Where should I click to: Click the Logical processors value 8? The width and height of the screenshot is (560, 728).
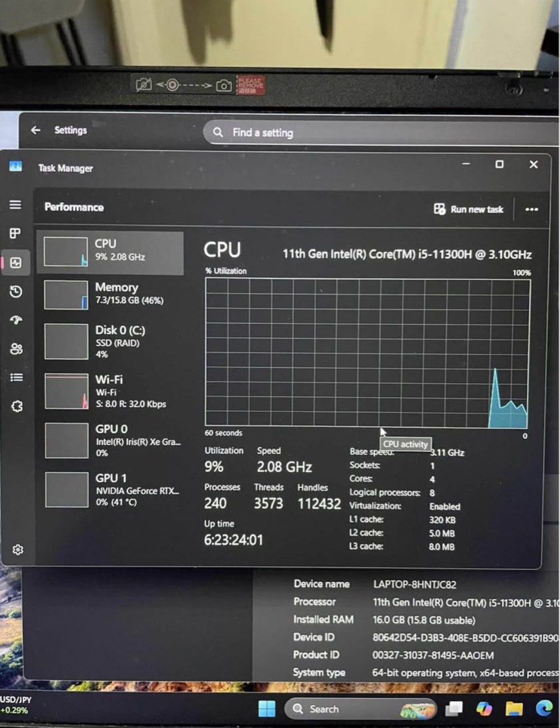(x=433, y=493)
